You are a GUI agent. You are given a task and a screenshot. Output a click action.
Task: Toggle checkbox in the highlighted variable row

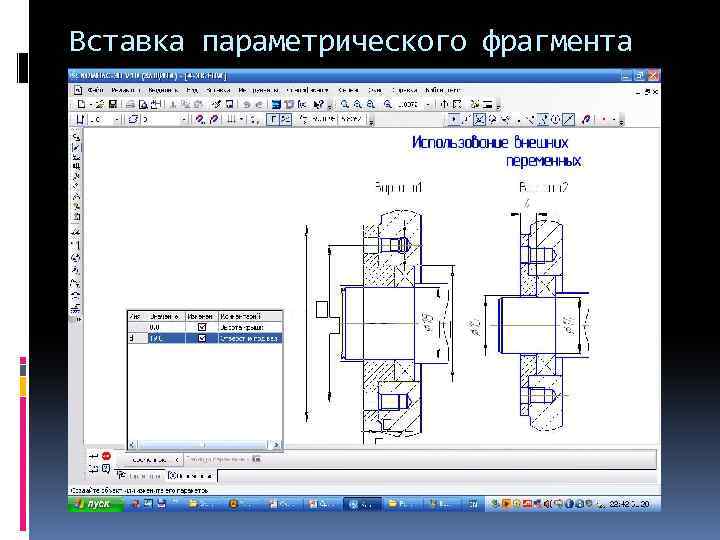tap(202, 338)
